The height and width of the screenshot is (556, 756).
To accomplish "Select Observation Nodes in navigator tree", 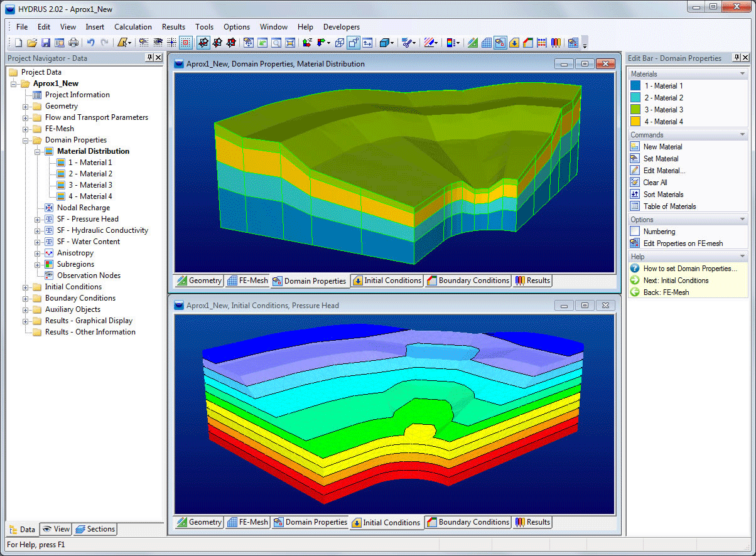I will (89, 275).
